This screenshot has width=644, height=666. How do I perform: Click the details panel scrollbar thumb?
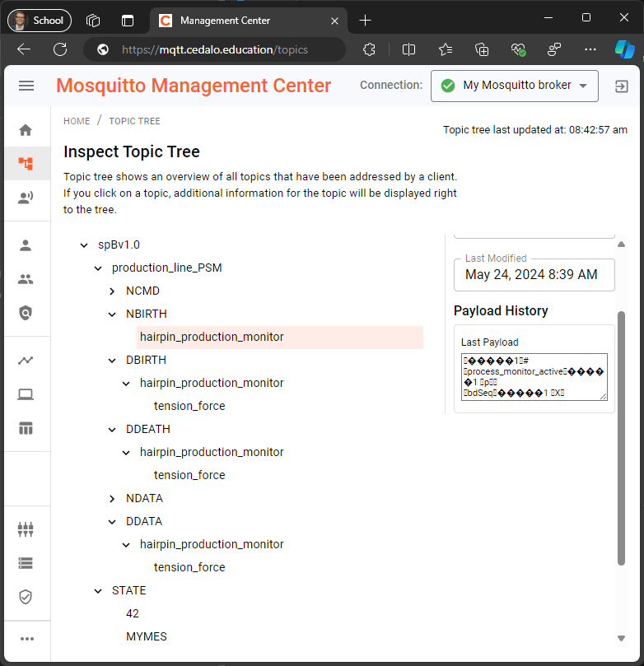(621, 438)
